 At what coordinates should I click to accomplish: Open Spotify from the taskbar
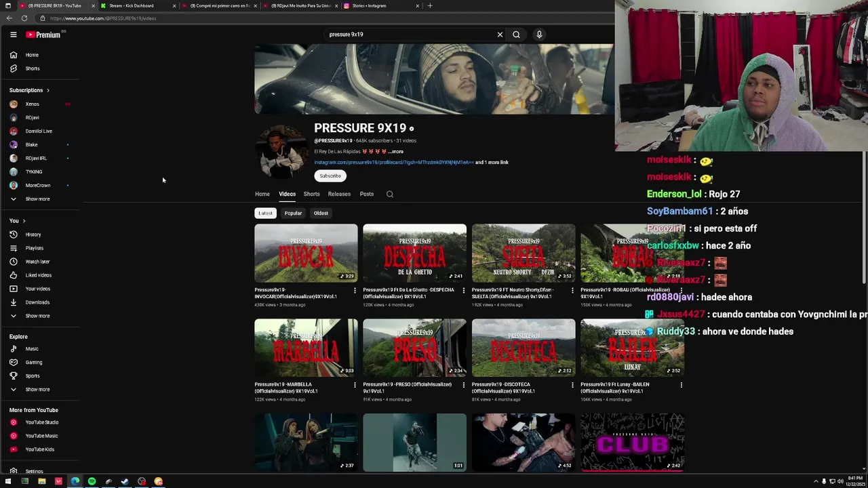pos(92,482)
